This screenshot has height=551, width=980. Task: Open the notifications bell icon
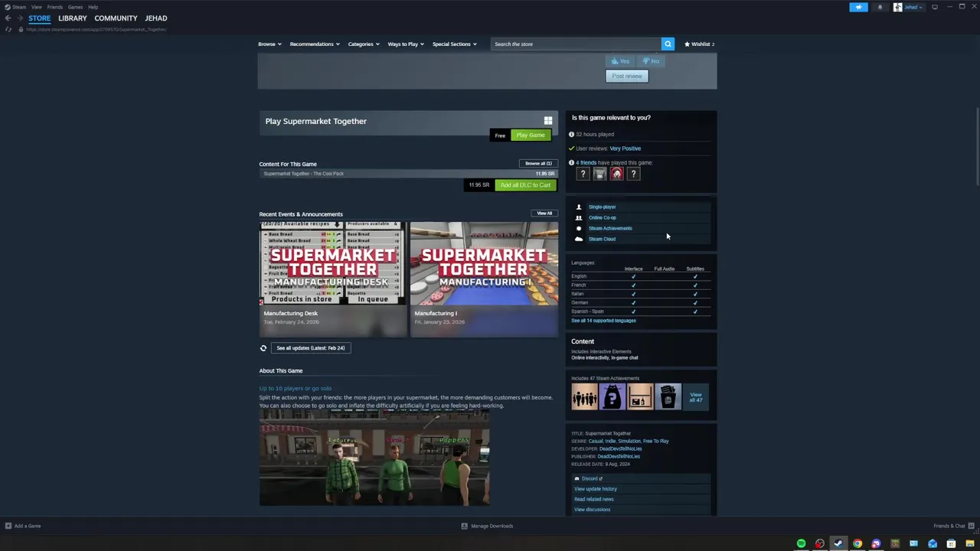880,7
